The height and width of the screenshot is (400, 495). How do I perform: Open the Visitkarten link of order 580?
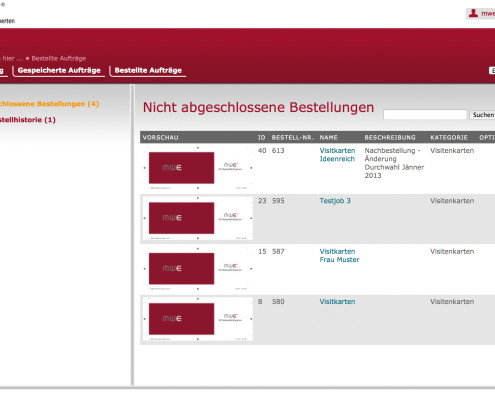(337, 302)
